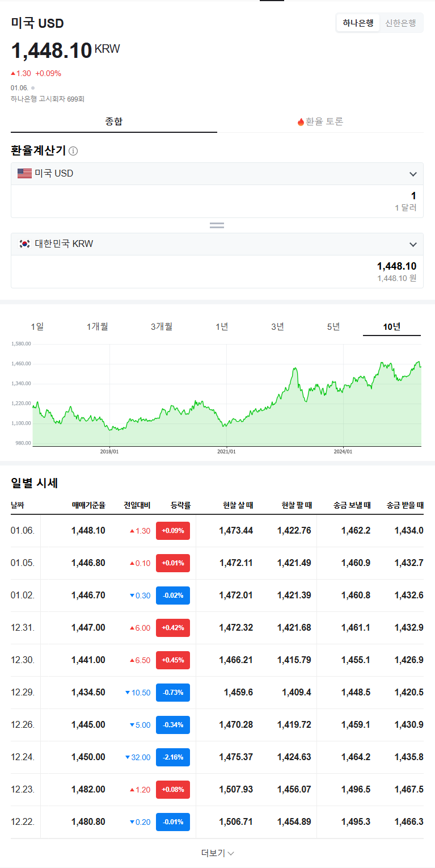Click the Korean flag icon beside 대한민국 KRW
The width and height of the screenshot is (435, 868).
pos(24,244)
